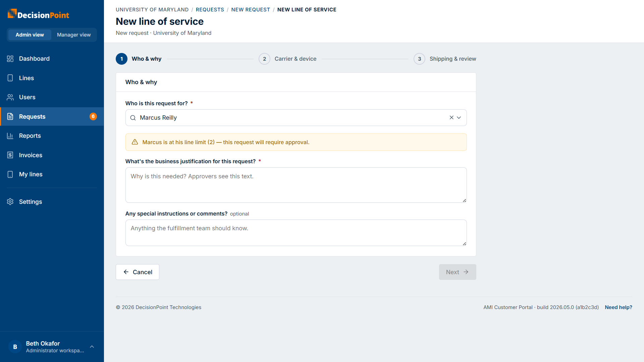
Task: Click the special instructions text area
Action: pos(296,233)
